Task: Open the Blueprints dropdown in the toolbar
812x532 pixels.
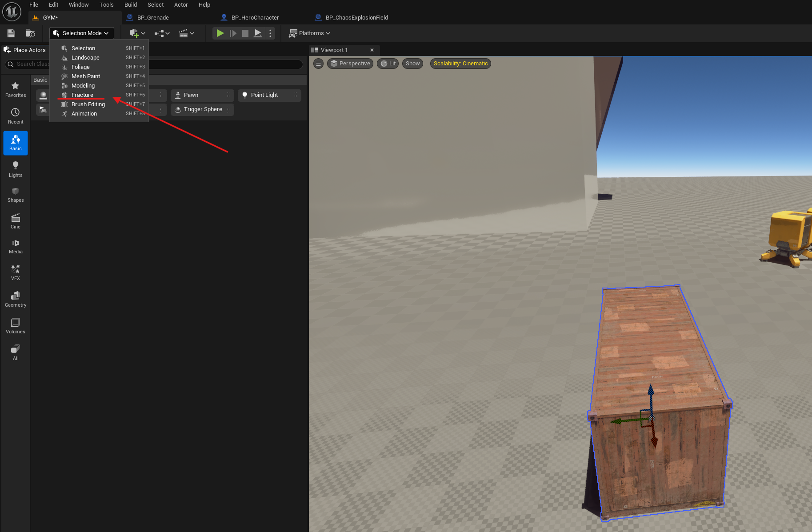Action: 162,33
